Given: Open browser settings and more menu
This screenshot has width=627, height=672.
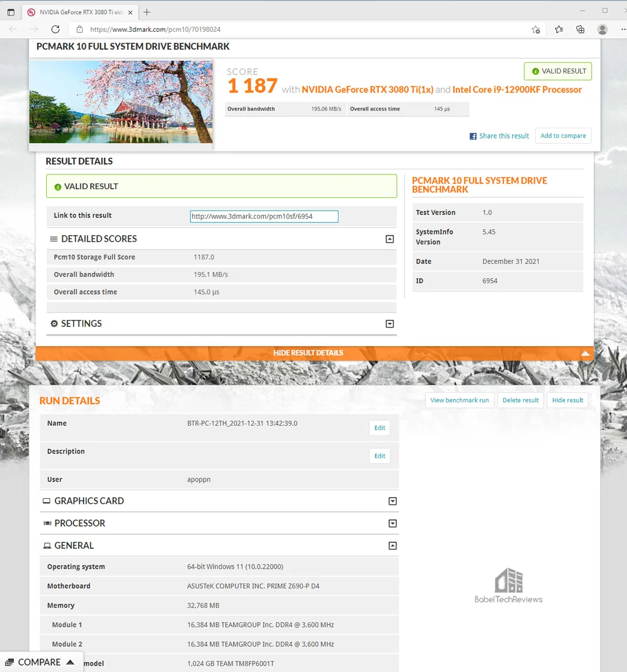Looking at the screenshot, I should 623,29.
